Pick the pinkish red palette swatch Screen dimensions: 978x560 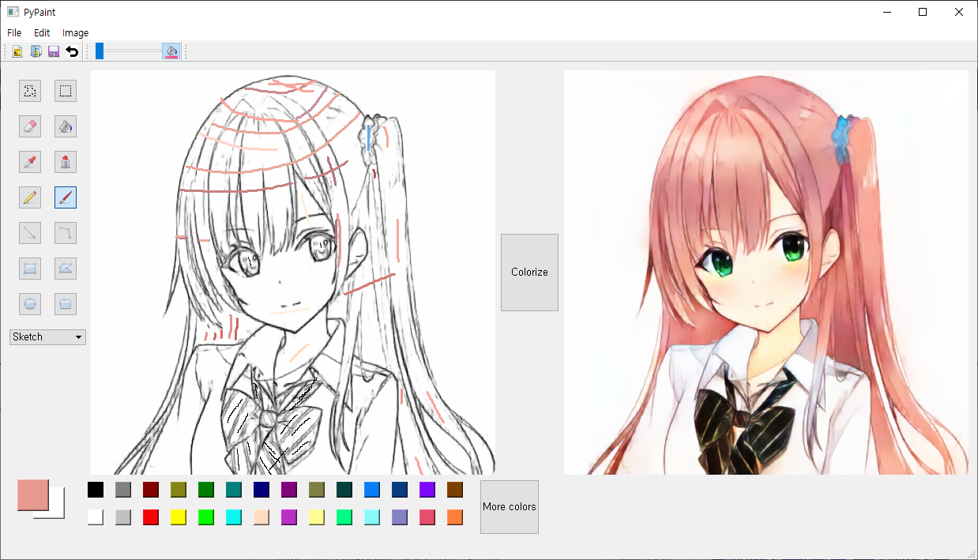[x=427, y=517]
